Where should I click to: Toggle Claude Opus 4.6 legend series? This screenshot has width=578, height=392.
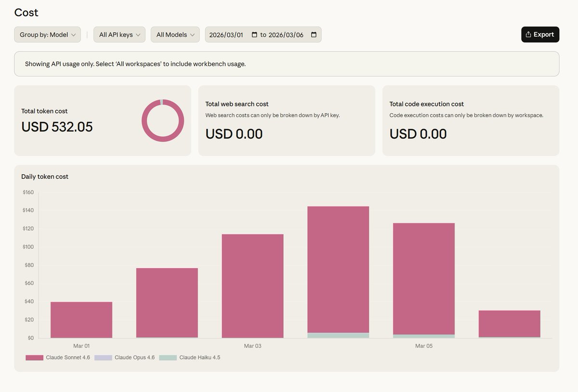point(134,358)
